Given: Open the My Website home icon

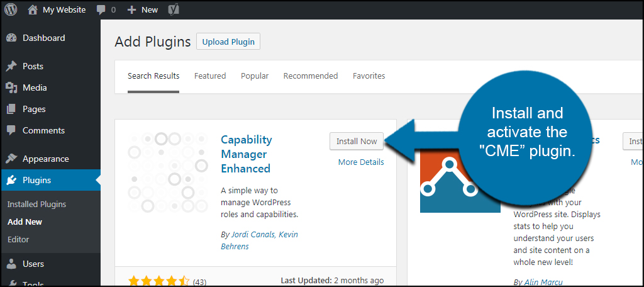Looking at the screenshot, I should pyautogui.click(x=33, y=10).
